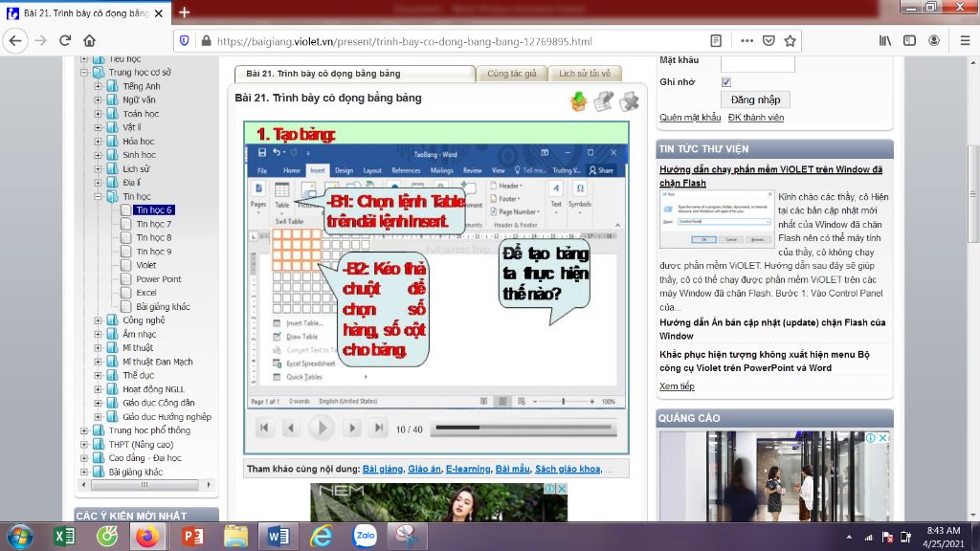980x551 pixels.
Task: Open the Hướng dẫn chạy phần mềm VIOLET headline
Action: tap(770, 176)
